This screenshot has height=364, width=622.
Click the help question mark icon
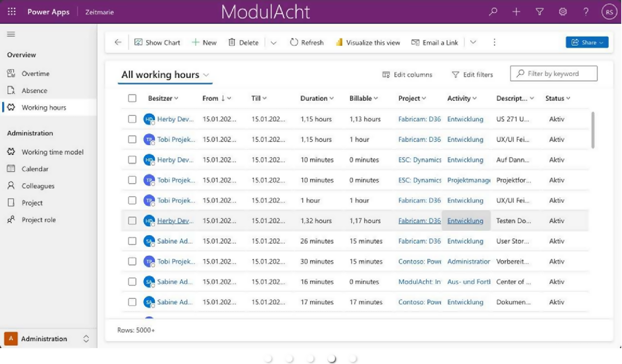click(x=585, y=12)
